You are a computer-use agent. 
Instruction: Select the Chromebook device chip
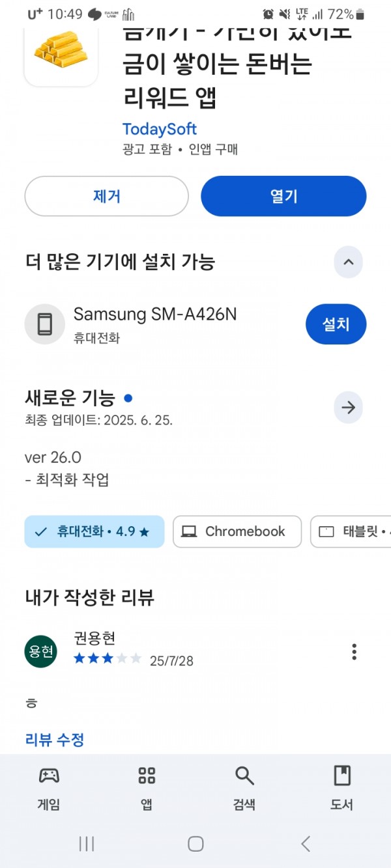[237, 531]
